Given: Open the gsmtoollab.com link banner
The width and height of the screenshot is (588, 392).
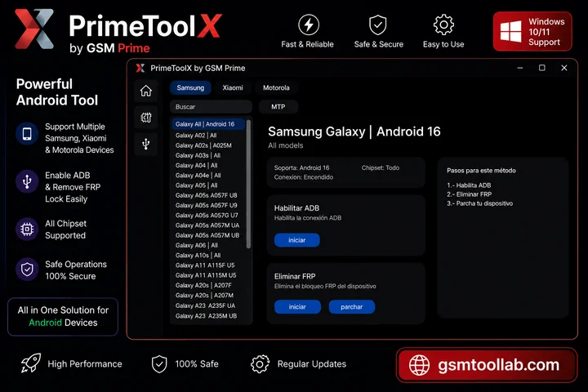Looking at the screenshot, I should click(487, 365).
